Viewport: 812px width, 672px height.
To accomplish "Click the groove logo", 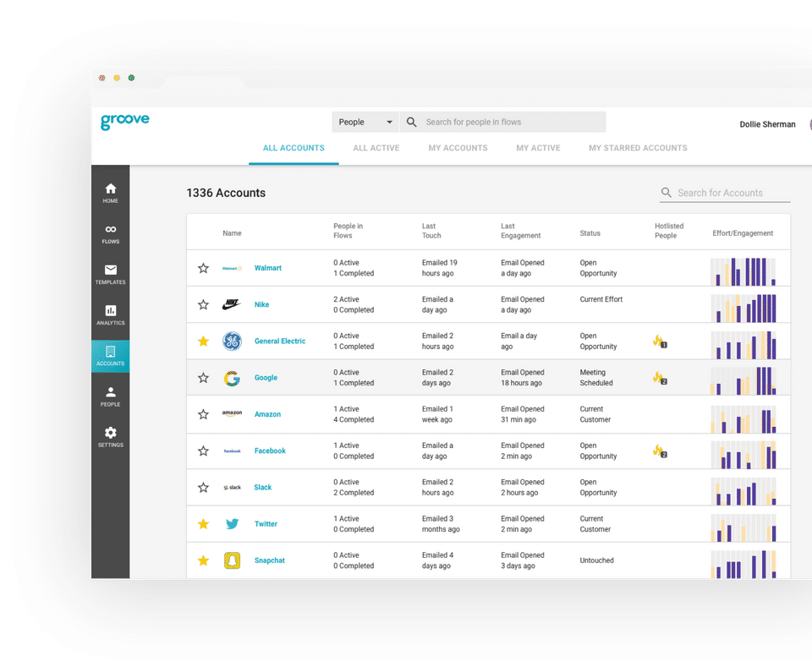I will (x=125, y=121).
